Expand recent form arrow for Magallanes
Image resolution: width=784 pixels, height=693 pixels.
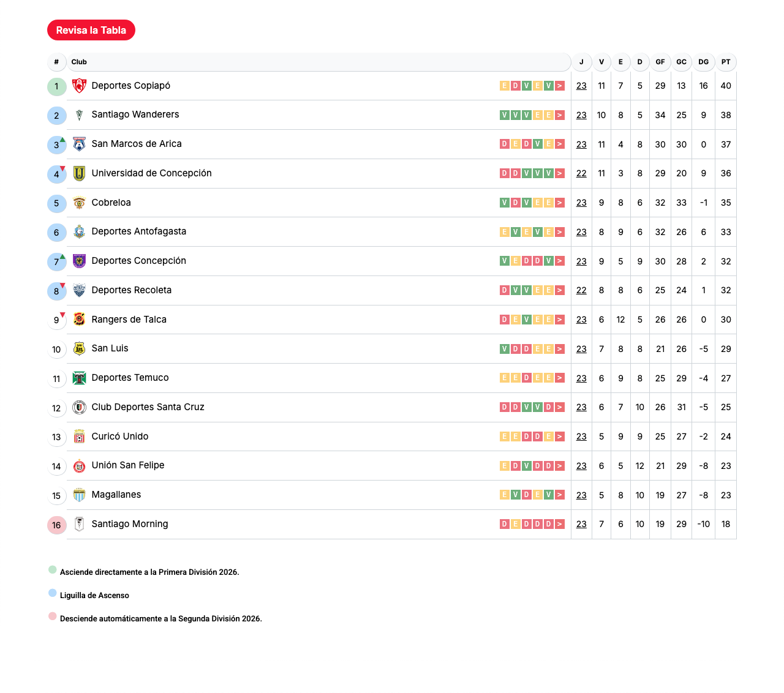(x=560, y=495)
